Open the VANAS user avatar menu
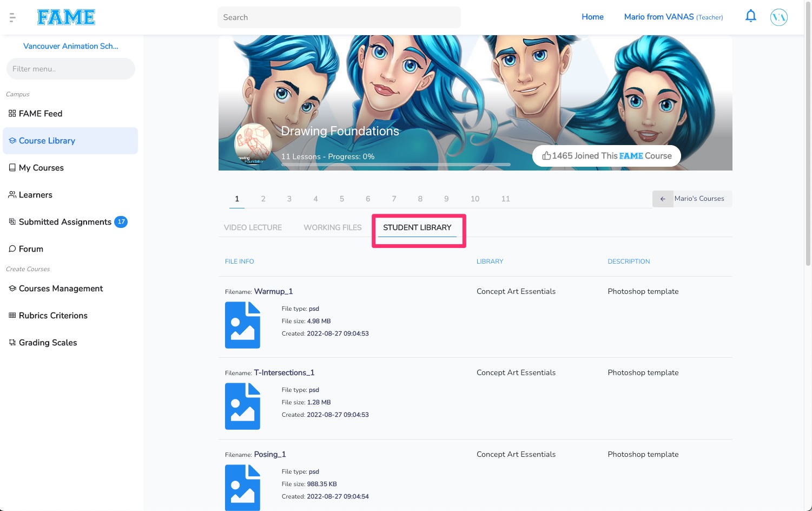 pyautogui.click(x=779, y=17)
